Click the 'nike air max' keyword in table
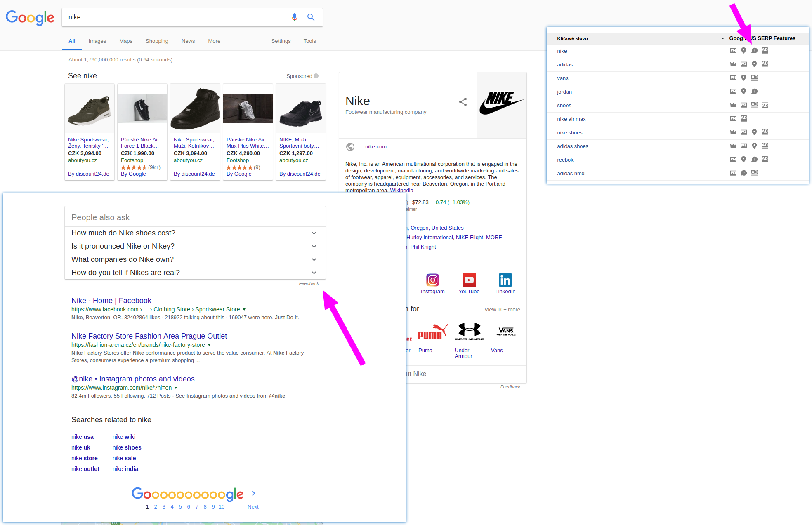Viewport: 812px width, 525px height. 571,119
